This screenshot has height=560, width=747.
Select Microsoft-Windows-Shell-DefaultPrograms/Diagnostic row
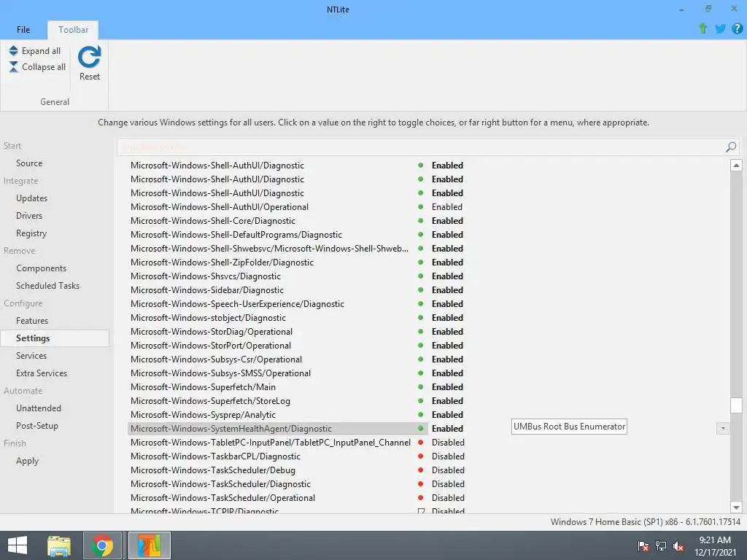coord(236,234)
